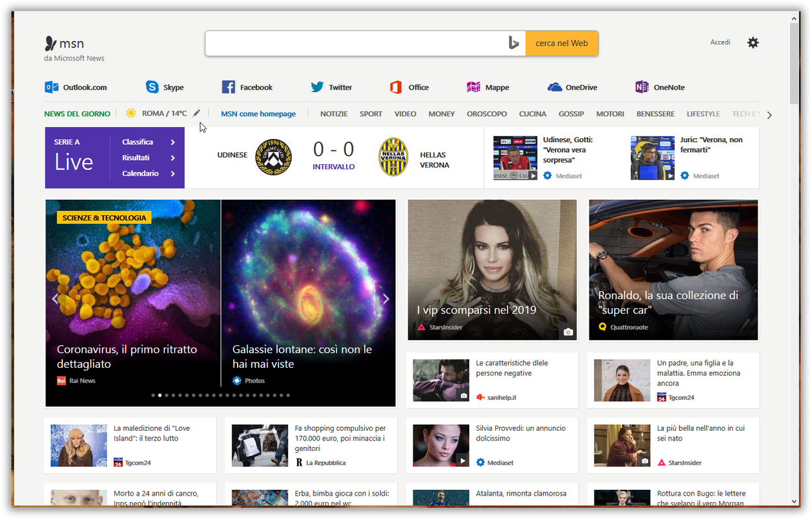This screenshot has width=812, height=519.
Task: Click the sanihelp.it source icon
Action: tap(480, 397)
